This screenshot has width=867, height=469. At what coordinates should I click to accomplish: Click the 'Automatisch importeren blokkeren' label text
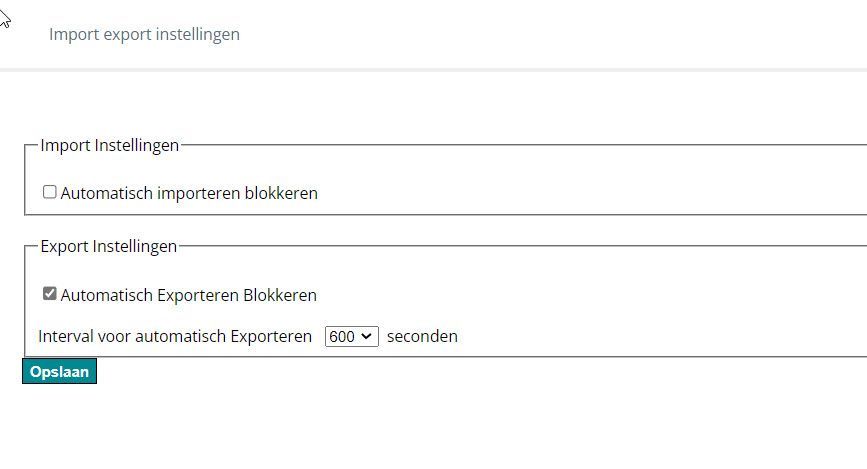[189, 193]
